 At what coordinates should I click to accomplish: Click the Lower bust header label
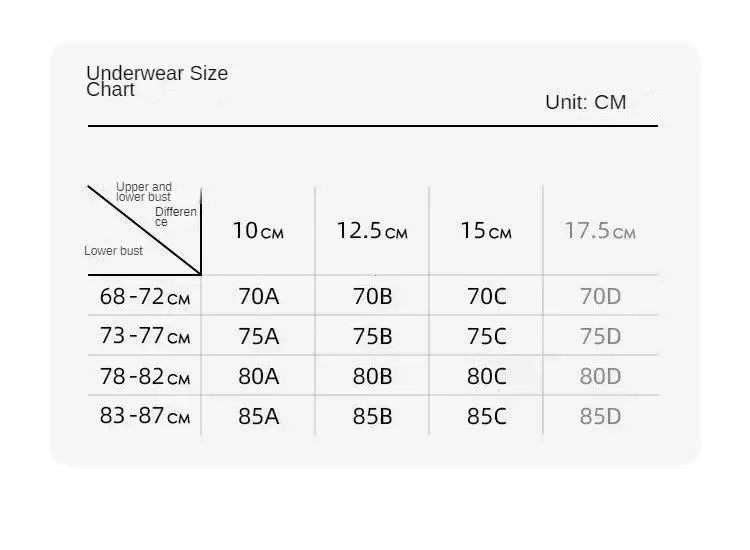(x=113, y=251)
